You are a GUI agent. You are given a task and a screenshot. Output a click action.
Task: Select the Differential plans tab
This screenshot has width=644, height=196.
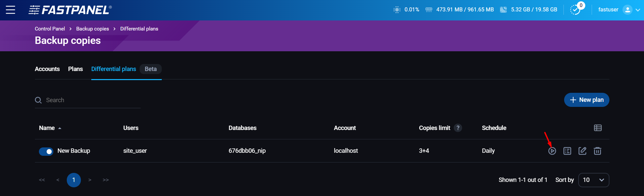[x=113, y=69]
